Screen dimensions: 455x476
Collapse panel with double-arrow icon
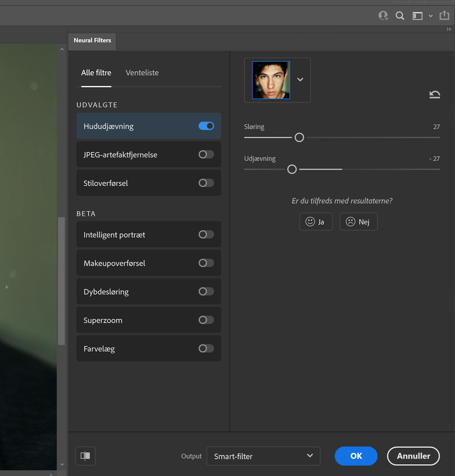click(449, 29)
